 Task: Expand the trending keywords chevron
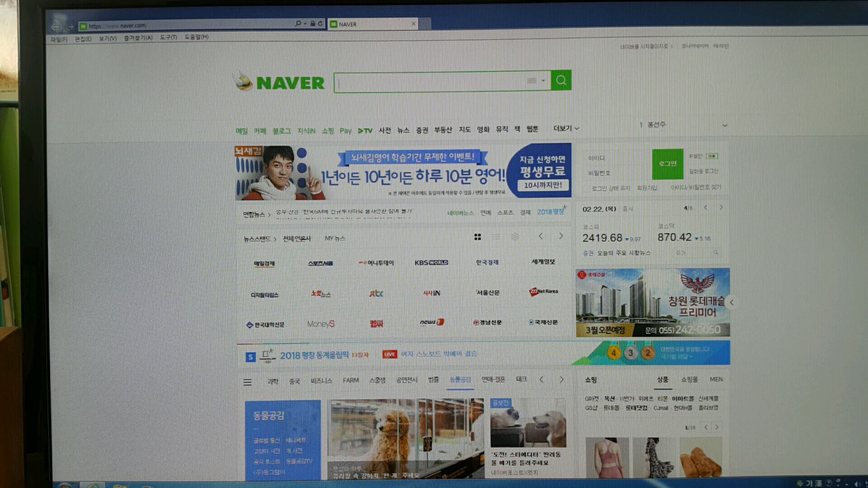725,126
